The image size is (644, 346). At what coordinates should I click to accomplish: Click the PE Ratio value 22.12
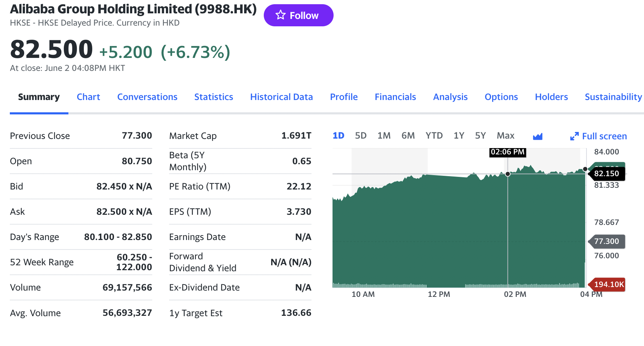299,186
